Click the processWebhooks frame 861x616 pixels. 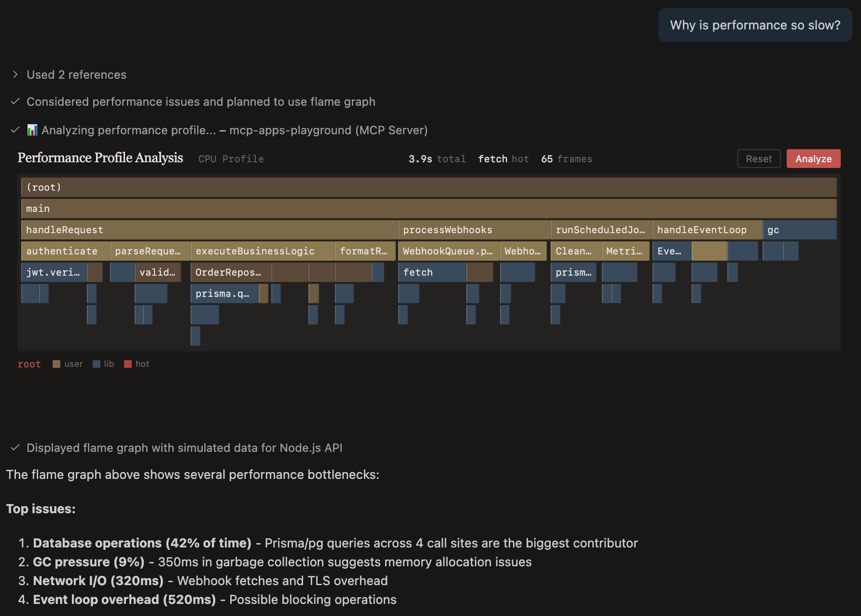pyautogui.click(x=473, y=229)
